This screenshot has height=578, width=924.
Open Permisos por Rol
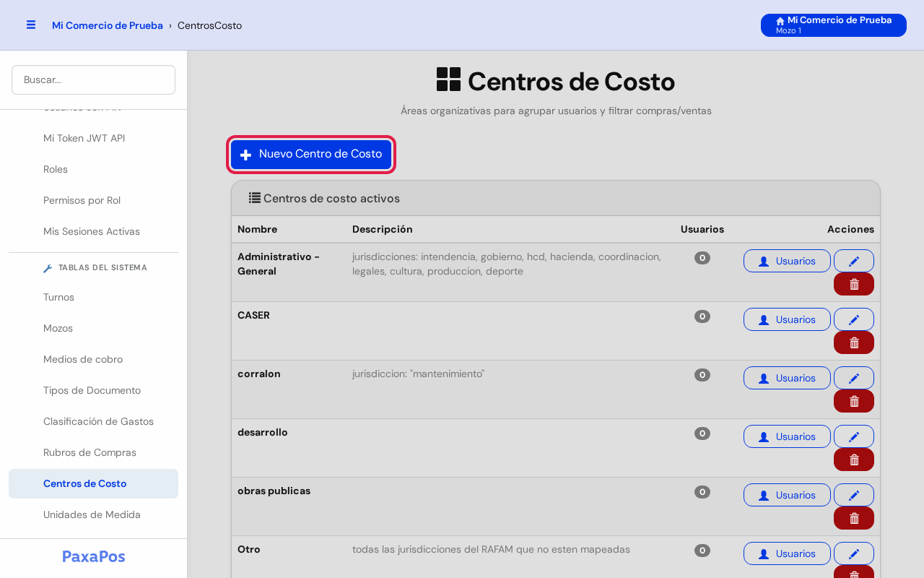tap(93, 200)
